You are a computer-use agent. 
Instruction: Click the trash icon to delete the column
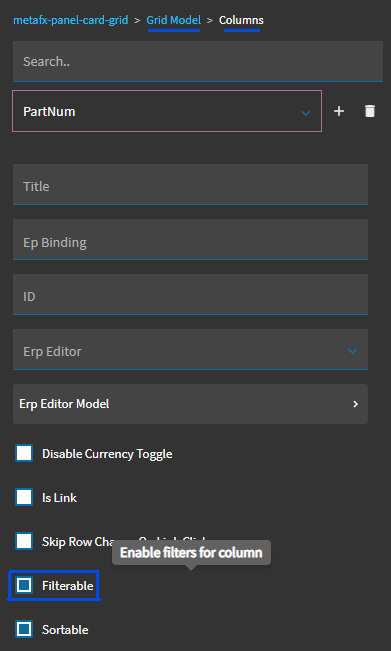point(369,111)
